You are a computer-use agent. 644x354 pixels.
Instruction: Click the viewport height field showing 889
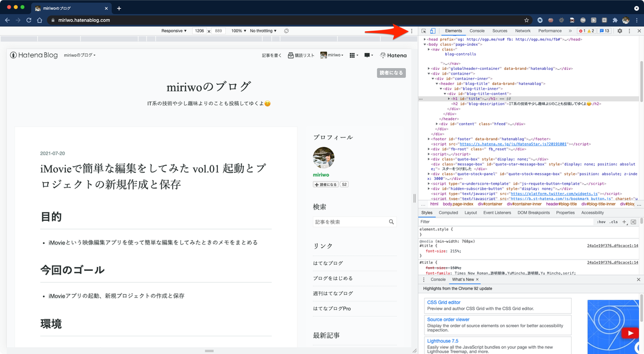(218, 31)
